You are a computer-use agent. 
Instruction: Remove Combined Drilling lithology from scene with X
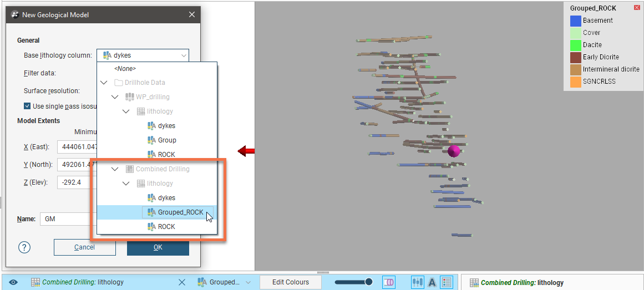(x=181, y=282)
